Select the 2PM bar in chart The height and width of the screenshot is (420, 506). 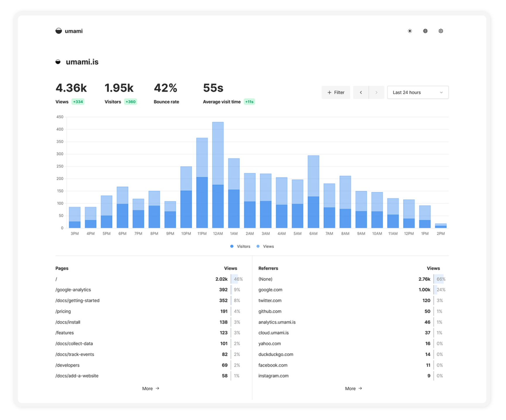click(x=441, y=226)
